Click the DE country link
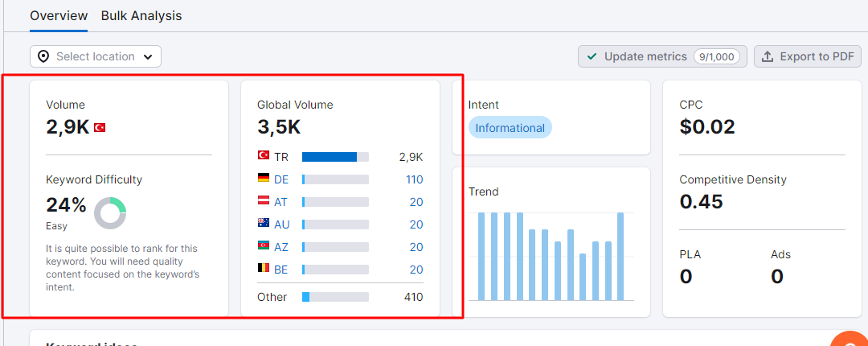 pyautogui.click(x=281, y=179)
